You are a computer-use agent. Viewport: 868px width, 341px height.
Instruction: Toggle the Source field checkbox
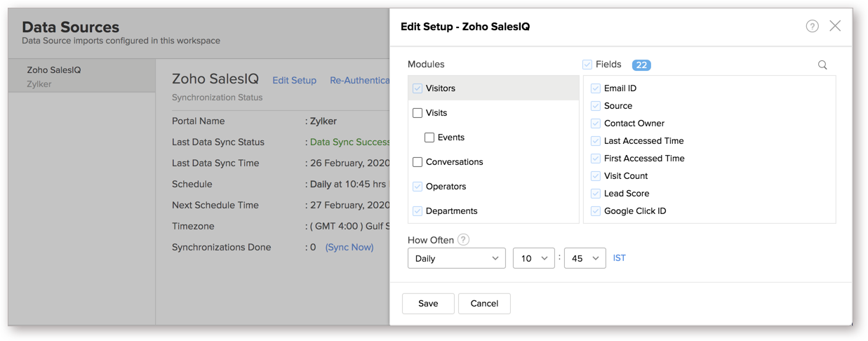click(596, 106)
